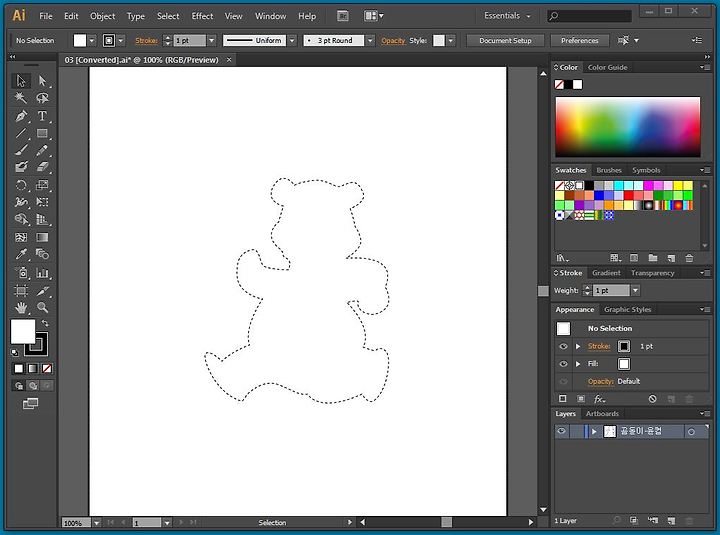Click the Fill color box in toolbox
The width and height of the screenshot is (720, 535).
[x=22, y=331]
